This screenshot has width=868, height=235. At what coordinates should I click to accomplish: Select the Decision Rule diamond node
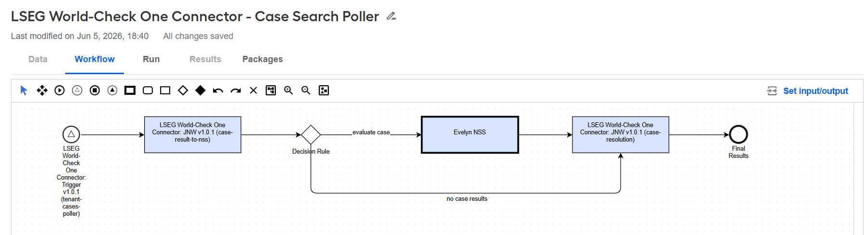[311, 135]
